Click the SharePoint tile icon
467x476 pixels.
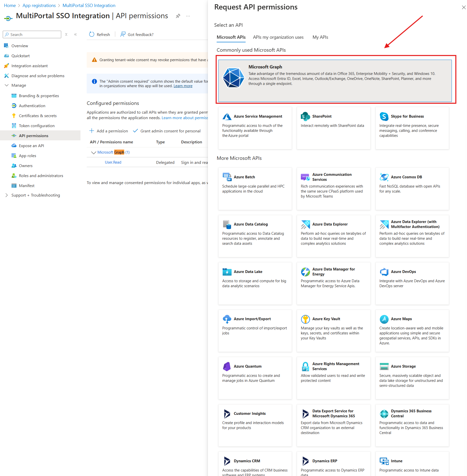click(x=305, y=116)
